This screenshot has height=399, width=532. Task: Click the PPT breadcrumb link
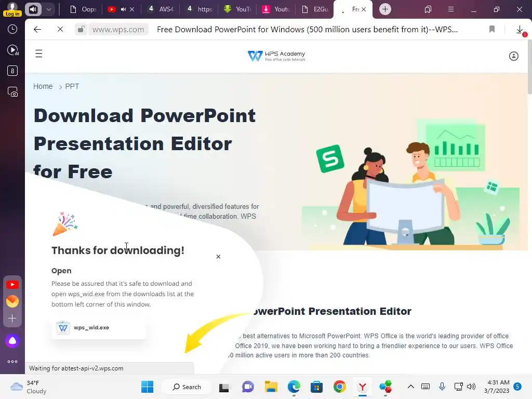[72, 86]
